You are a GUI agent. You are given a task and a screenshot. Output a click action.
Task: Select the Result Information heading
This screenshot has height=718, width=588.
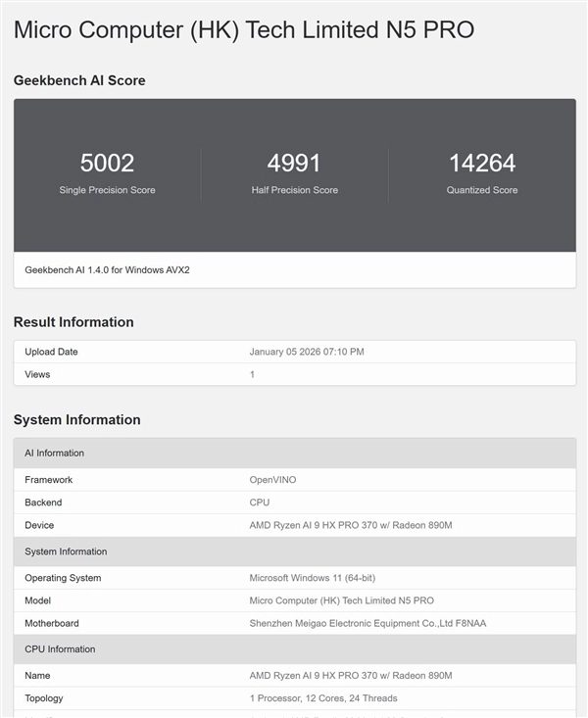coord(73,322)
